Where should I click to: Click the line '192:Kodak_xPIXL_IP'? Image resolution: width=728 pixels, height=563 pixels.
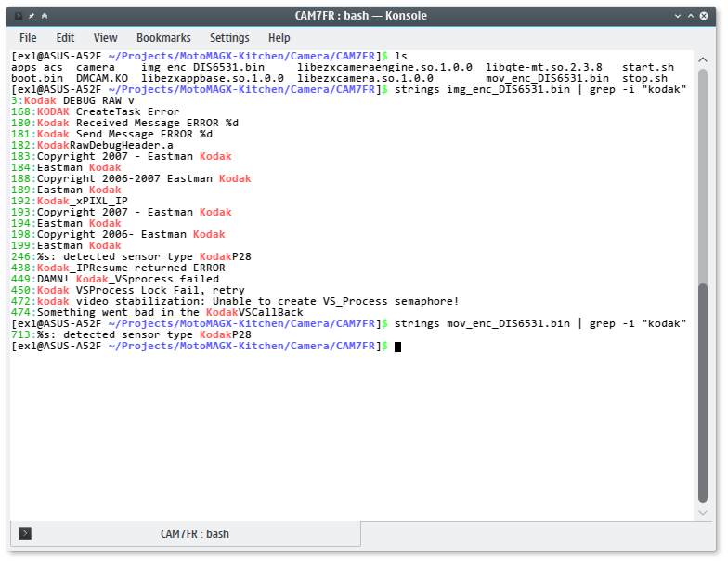70,201
